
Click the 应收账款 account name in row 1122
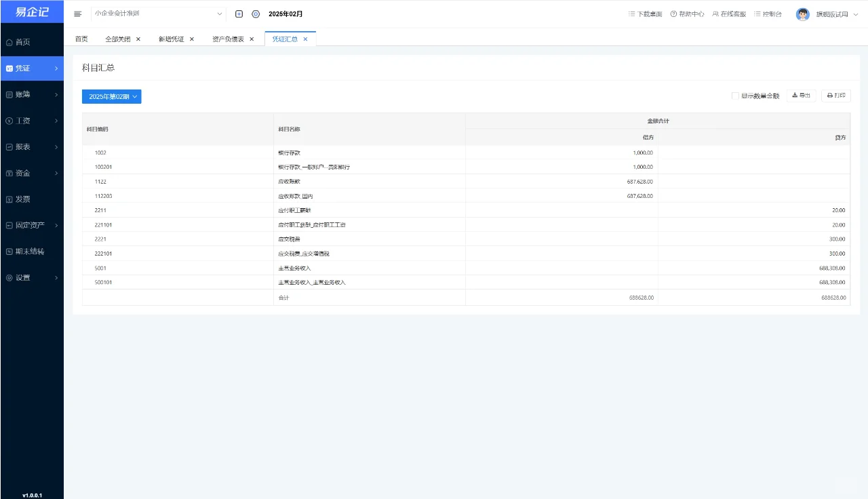(x=290, y=182)
